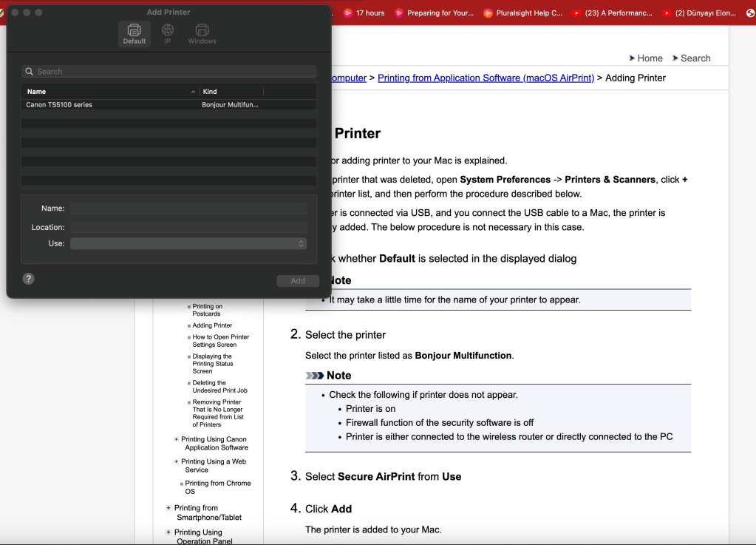The image size is (756, 545).
Task: Click the Add button in the dialog
Action: [298, 281]
